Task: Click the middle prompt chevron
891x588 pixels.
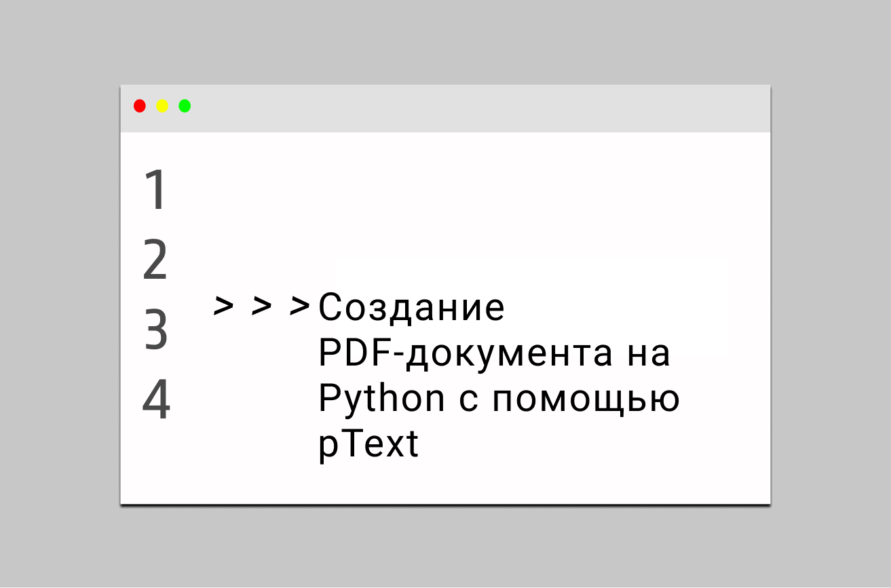Action: (261, 306)
